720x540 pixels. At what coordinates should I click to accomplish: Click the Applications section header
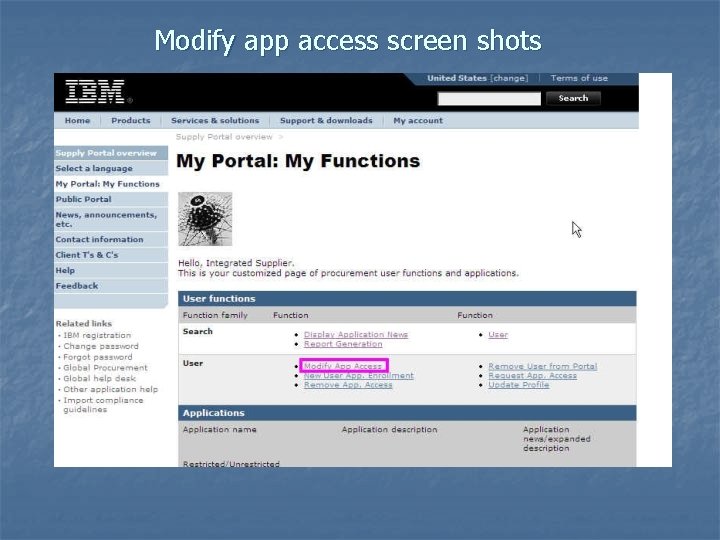point(407,413)
